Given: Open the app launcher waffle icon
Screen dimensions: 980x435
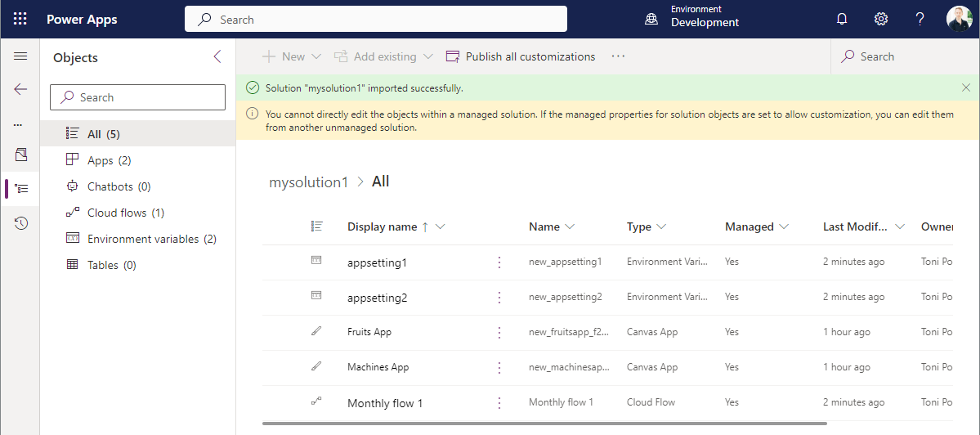Looking at the screenshot, I should (20, 19).
